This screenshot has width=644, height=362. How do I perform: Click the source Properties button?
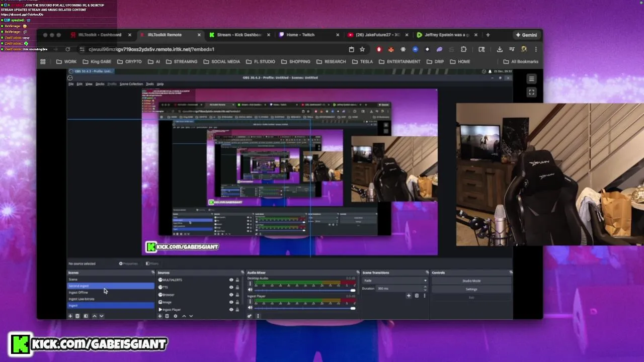coord(129,263)
